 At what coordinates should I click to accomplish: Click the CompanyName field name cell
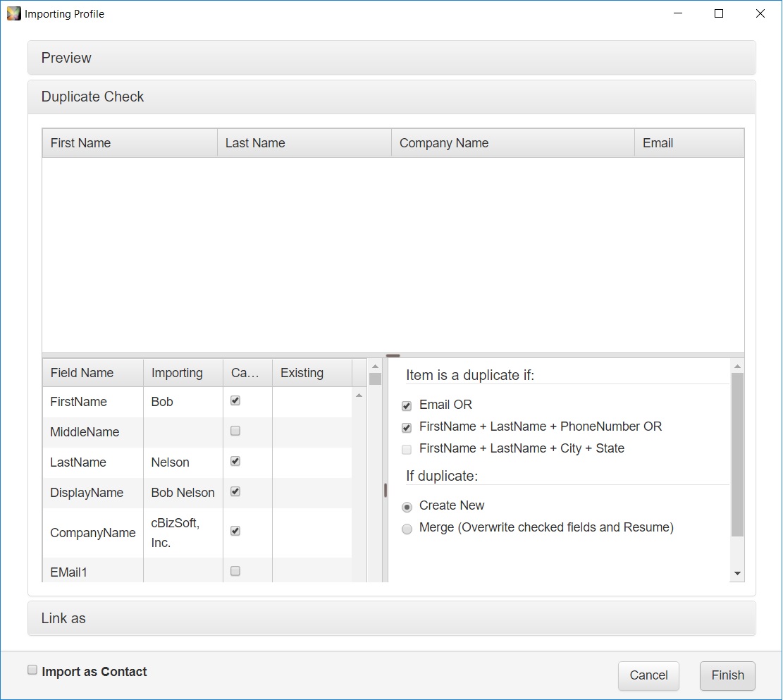click(x=93, y=533)
